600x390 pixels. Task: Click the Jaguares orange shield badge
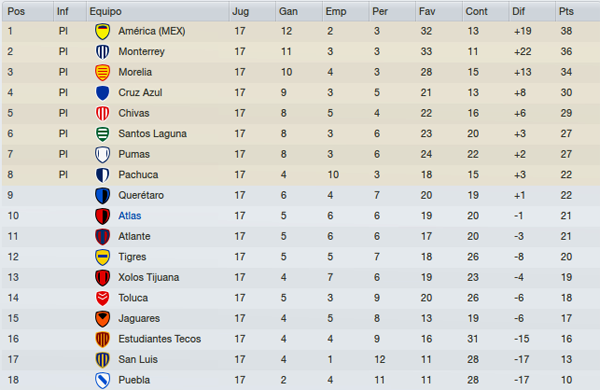point(102,318)
